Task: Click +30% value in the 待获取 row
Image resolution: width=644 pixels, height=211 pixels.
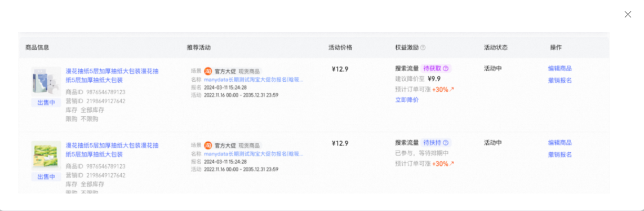Action: click(440, 89)
